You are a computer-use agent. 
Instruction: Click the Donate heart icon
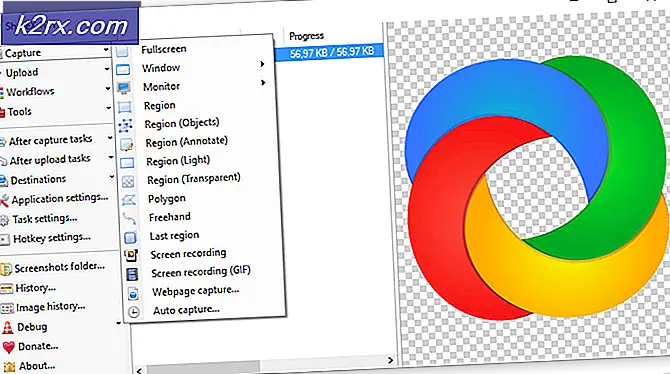9,347
